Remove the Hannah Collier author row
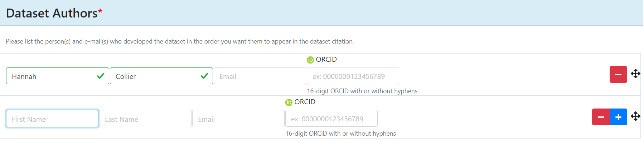644x146 pixels. click(618, 75)
